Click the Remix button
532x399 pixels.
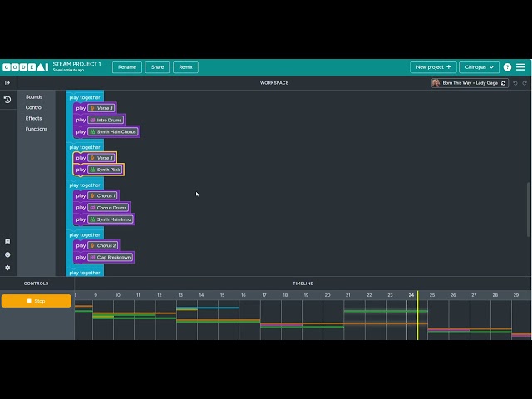[185, 67]
